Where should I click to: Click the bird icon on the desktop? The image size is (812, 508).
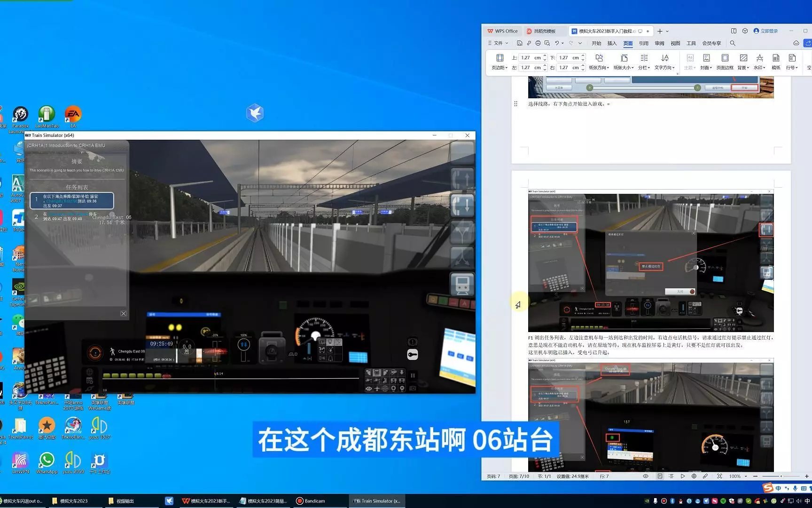[255, 113]
